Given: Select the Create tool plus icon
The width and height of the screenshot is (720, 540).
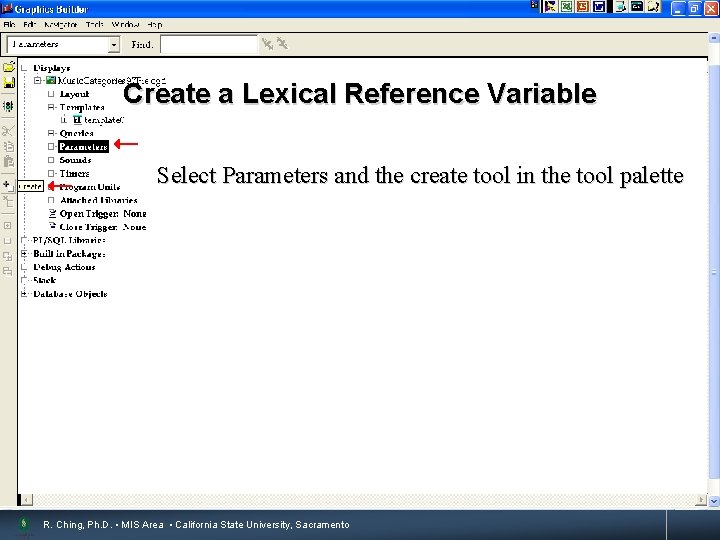Looking at the screenshot, I should tap(8, 186).
